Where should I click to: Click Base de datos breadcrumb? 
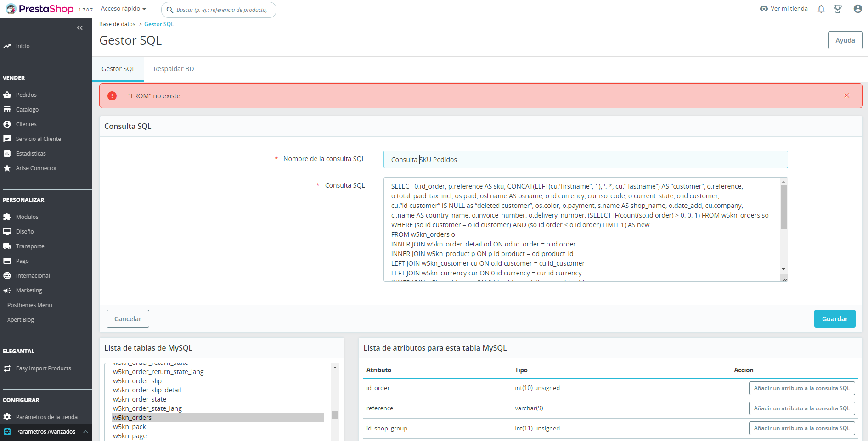pos(117,24)
